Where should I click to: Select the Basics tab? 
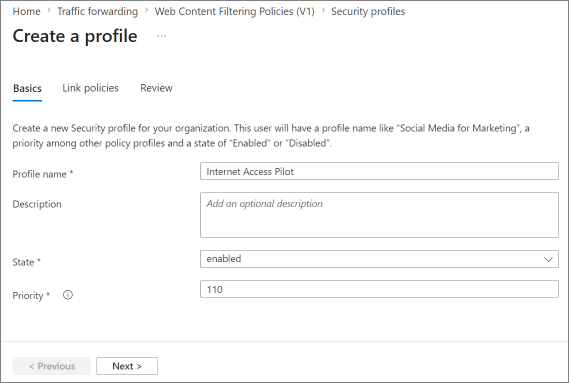27,88
